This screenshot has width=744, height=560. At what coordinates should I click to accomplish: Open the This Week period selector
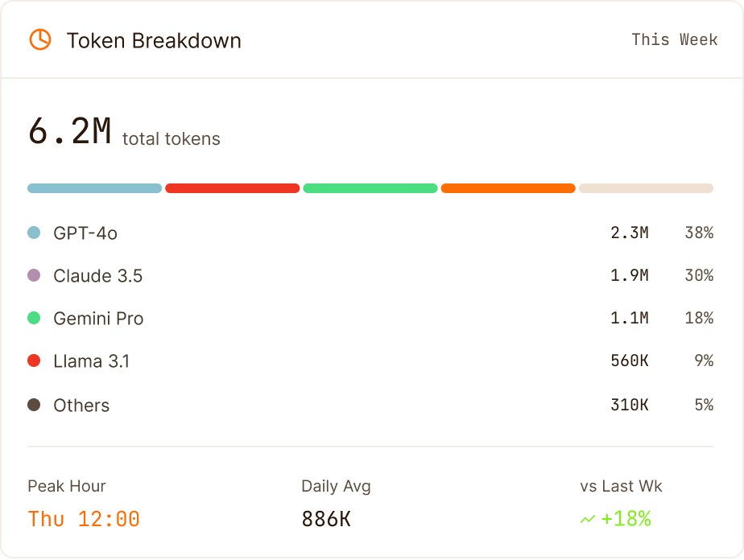pos(674,39)
